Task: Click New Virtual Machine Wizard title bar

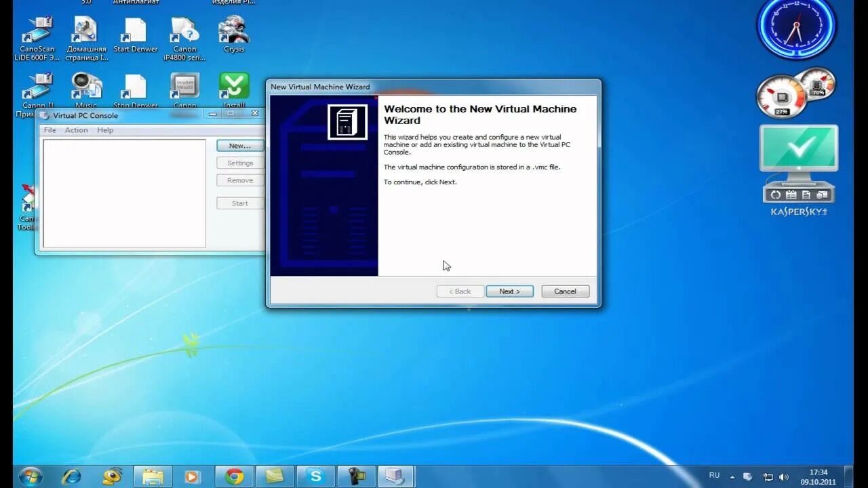Action: pos(433,87)
